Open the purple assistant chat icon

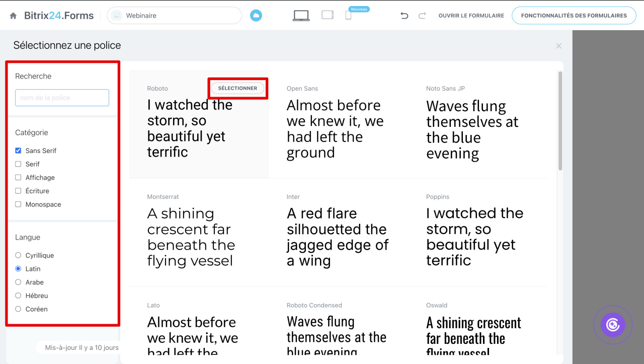tap(612, 325)
